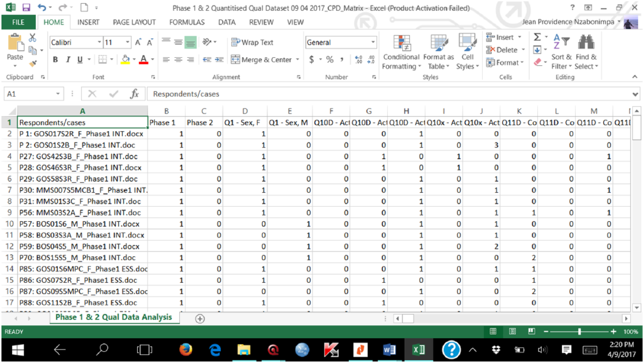Viewport: 644px width, 363px height.
Task: Open Word from the taskbar
Action: pos(389,350)
